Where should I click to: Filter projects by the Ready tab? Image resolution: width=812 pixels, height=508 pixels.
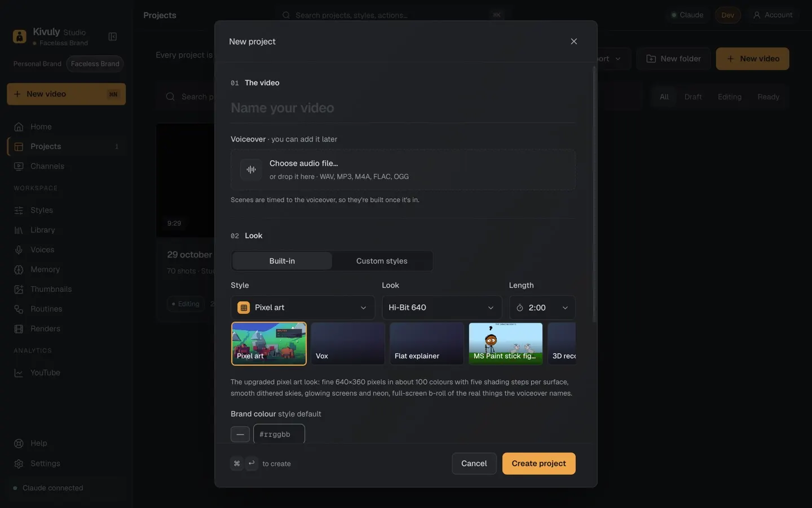(769, 97)
